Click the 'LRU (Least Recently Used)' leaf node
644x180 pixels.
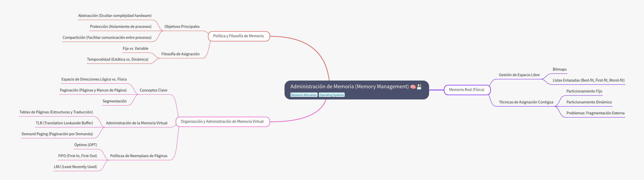coord(75,166)
